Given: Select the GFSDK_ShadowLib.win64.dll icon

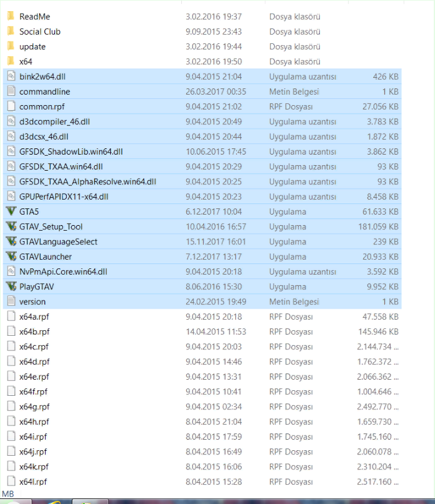Looking at the screenshot, I should [x=11, y=151].
